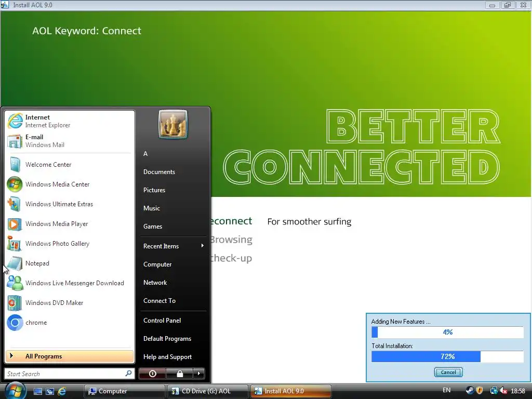Click the For smoother surfing text
This screenshot has width=532, height=399.
(309, 221)
